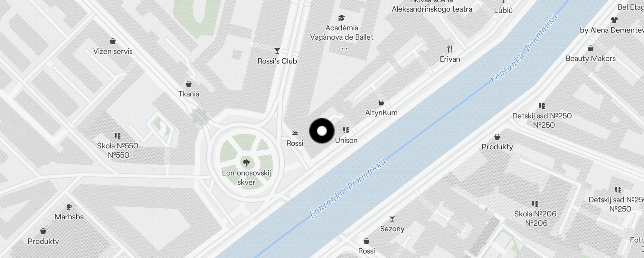Click the Škola №206 label
This screenshot has width=644, height=258.
[535, 218]
